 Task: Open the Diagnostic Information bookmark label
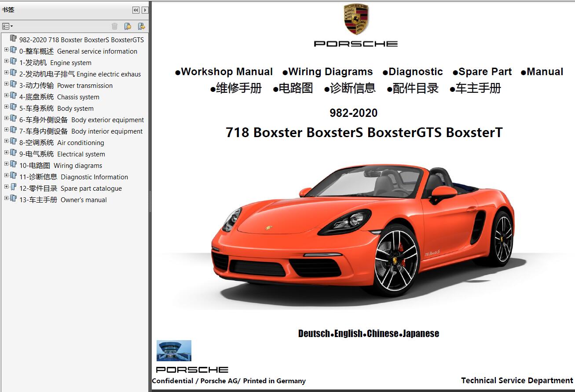[x=73, y=177]
